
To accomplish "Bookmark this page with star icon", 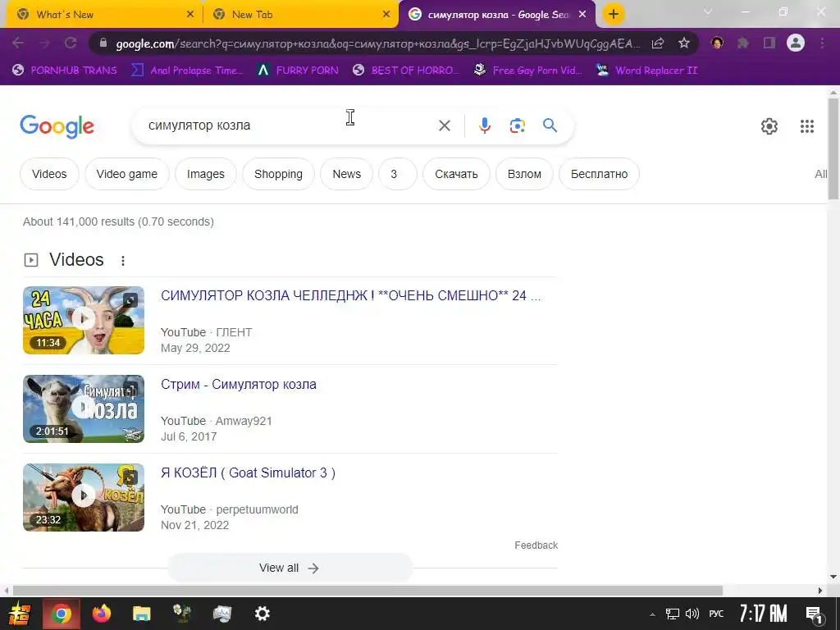I will pos(683,43).
